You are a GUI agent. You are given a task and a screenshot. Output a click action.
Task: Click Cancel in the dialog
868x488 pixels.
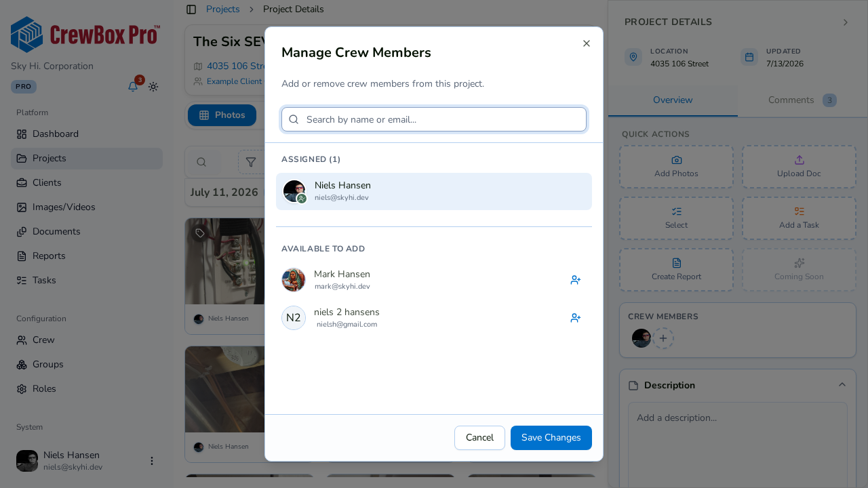(x=479, y=438)
